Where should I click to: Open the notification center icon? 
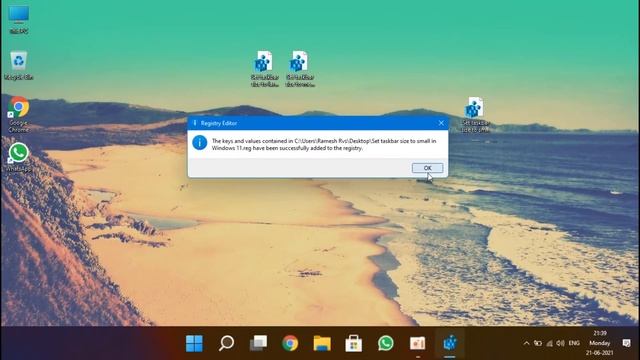coord(627,343)
